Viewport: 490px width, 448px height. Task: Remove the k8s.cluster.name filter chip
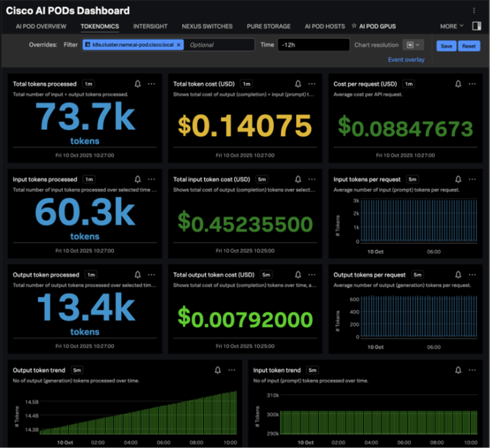[x=179, y=45]
